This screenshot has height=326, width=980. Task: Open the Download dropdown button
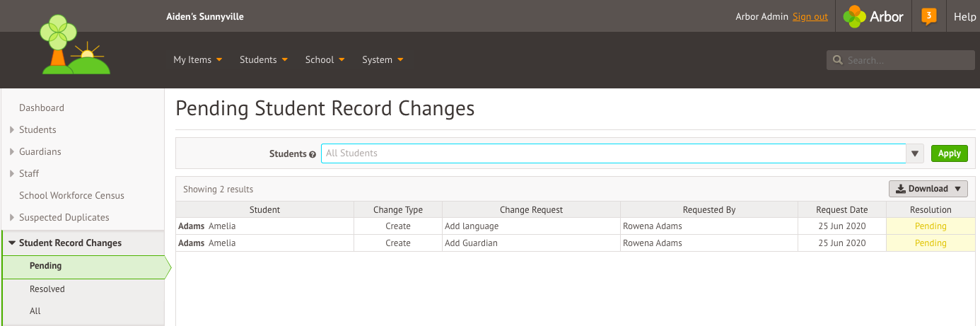point(928,189)
